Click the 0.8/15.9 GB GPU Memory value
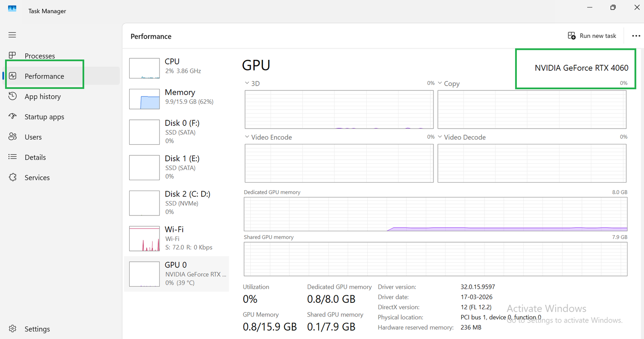 coord(270,327)
